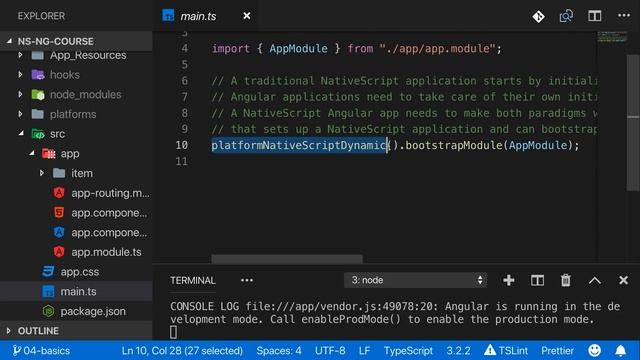This screenshot has height=360, width=640.
Task: Open package.json in the explorer
Action: pos(93,311)
